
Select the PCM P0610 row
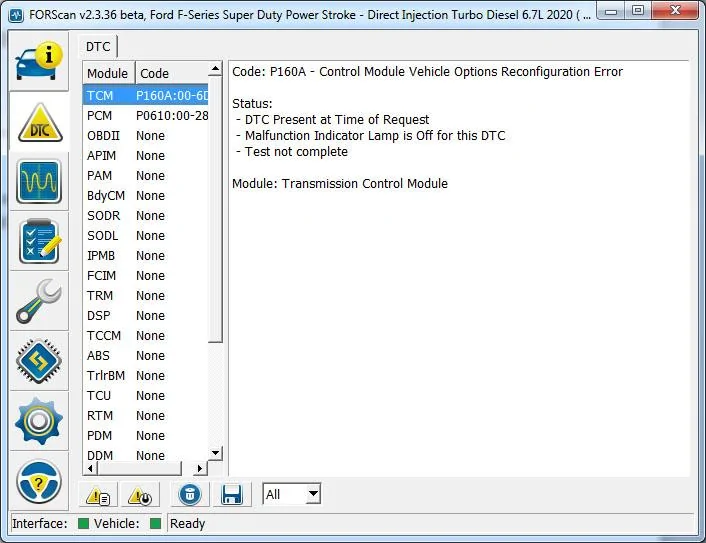coord(145,116)
